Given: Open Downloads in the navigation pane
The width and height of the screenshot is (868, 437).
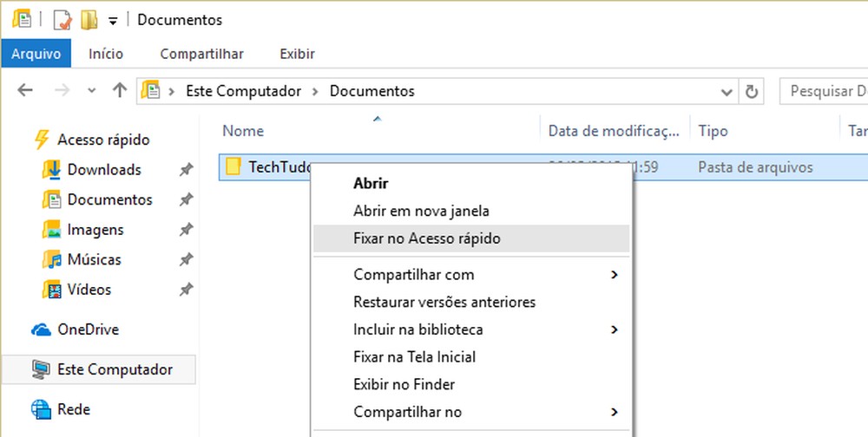Looking at the screenshot, I should pyautogui.click(x=104, y=170).
